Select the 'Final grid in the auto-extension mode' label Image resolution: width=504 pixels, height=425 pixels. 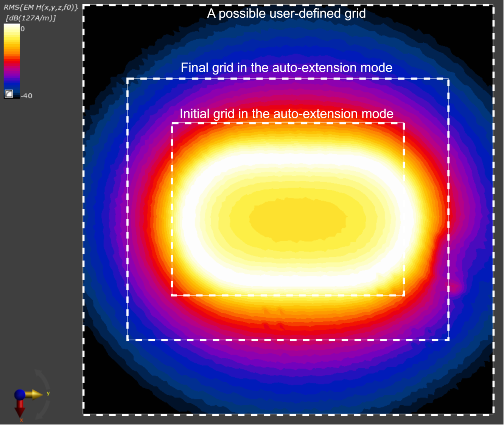pos(287,68)
